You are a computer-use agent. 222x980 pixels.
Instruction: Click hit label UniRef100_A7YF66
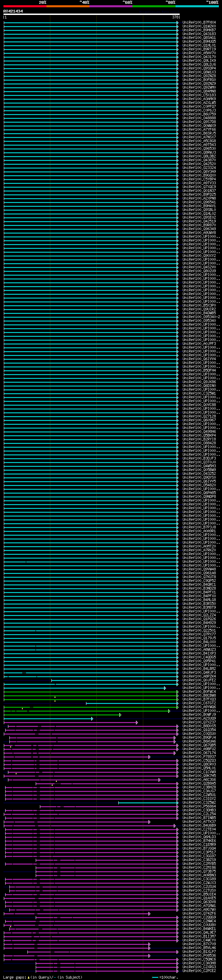[x=199, y=129]
